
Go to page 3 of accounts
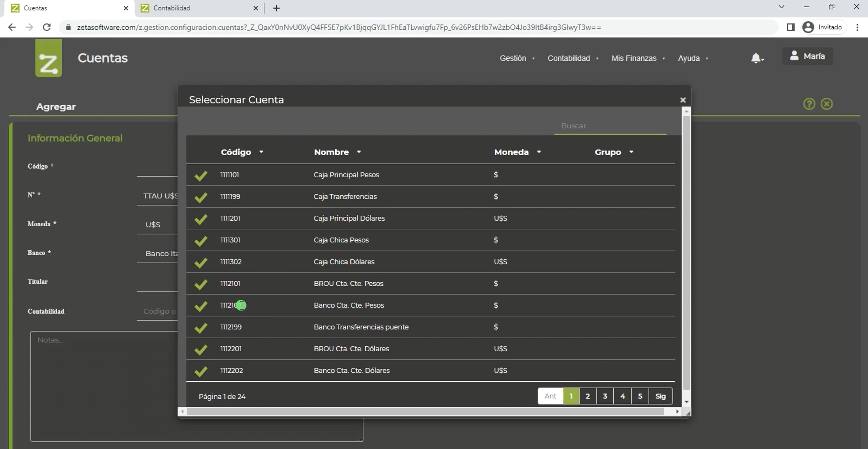pyautogui.click(x=605, y=396)
